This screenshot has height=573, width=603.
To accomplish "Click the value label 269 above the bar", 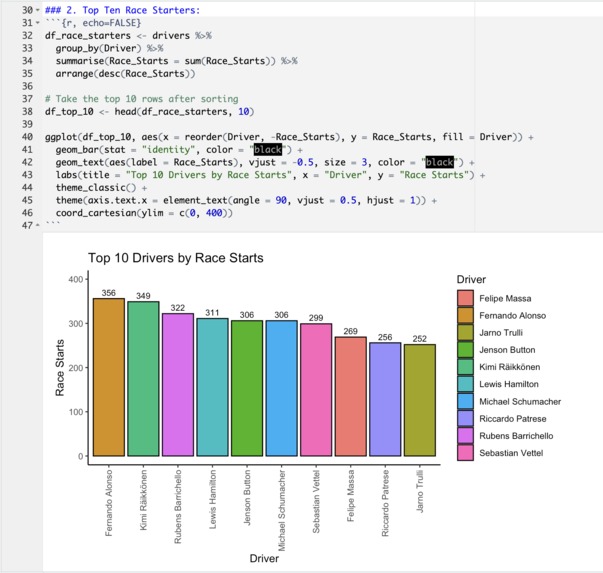I will point(350,331).
